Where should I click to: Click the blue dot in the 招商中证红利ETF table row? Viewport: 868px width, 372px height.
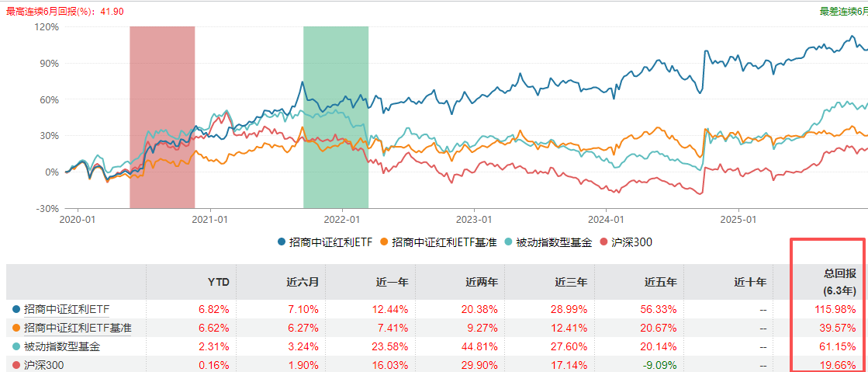coord(16,310)
